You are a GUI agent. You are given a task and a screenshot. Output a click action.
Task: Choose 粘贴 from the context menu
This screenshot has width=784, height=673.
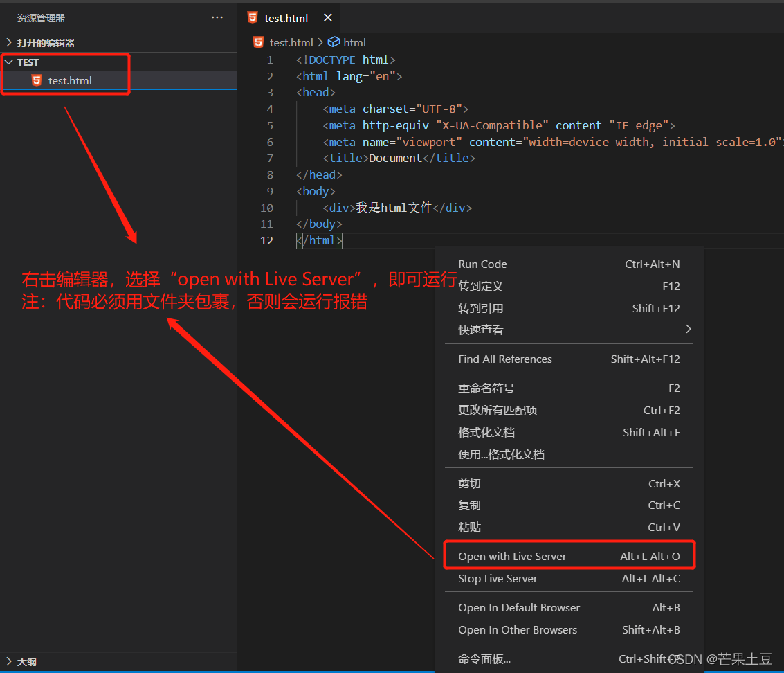click(x=569, y=528)
